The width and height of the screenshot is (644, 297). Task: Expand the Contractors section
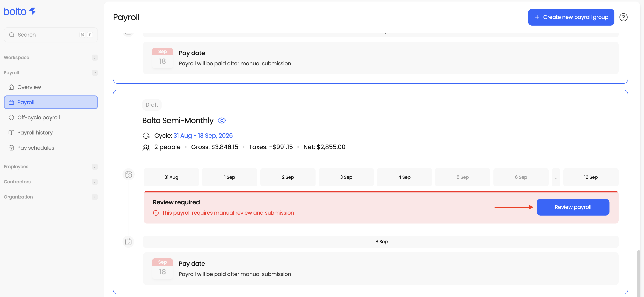[x=94, y=182]
